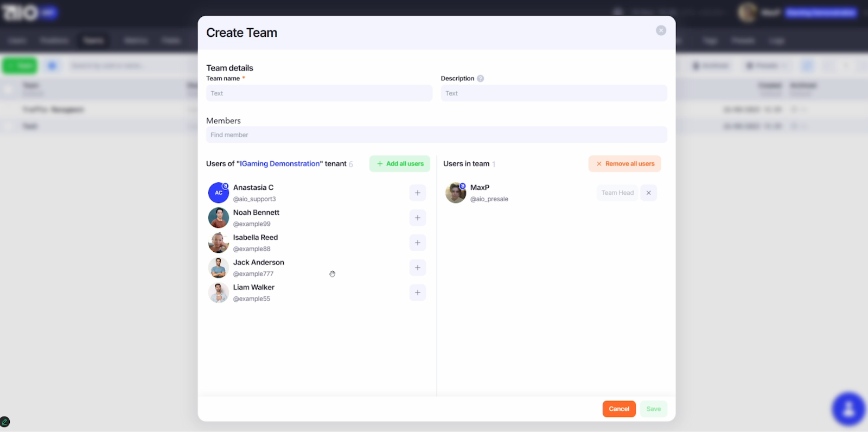Select MaxP's profile avatar

click(455, 193)
